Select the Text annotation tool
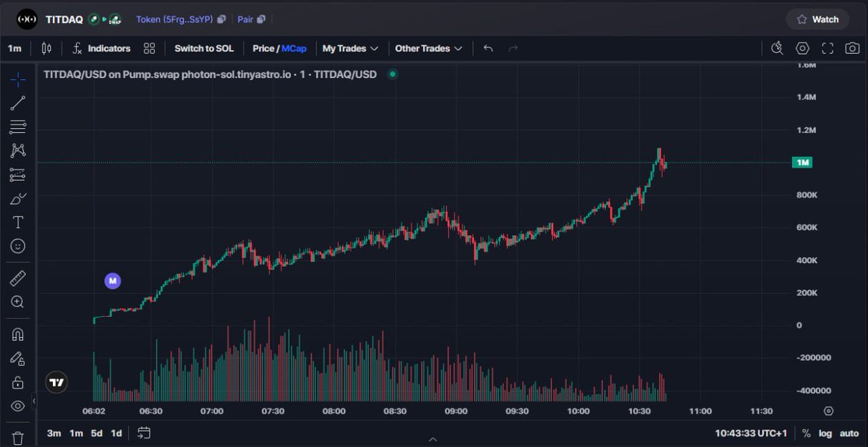 click(18, 222)
